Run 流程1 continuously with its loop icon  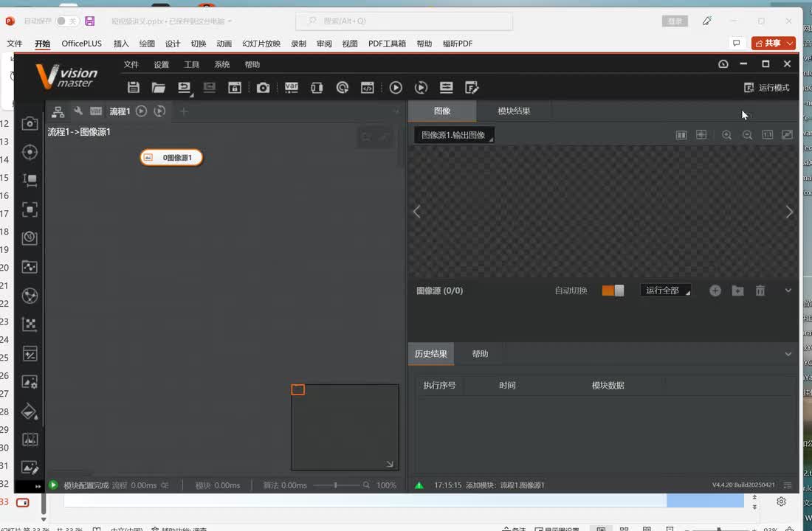[160, 111]
